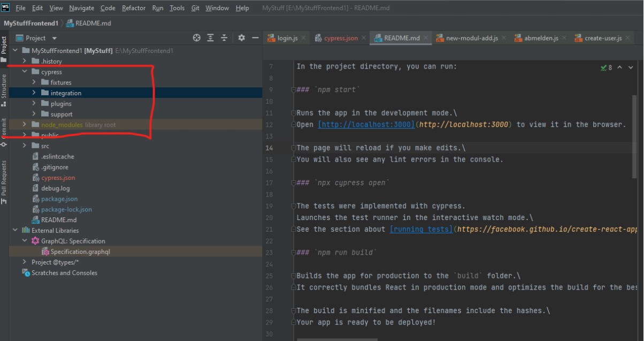Click the node_modules folder icon
Image resolution: width=644 pixels, height=341 pixels.
click(x=36, y=125)
